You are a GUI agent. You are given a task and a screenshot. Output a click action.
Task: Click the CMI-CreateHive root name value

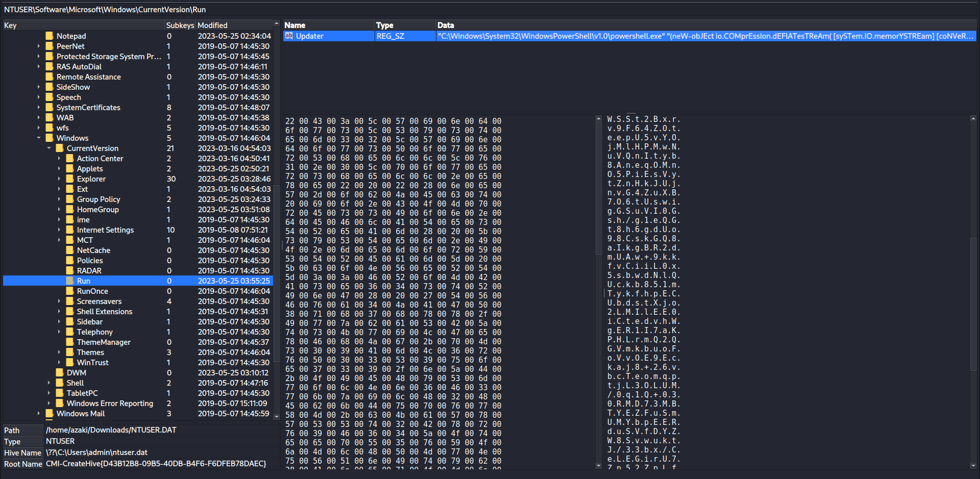[156, 463]
